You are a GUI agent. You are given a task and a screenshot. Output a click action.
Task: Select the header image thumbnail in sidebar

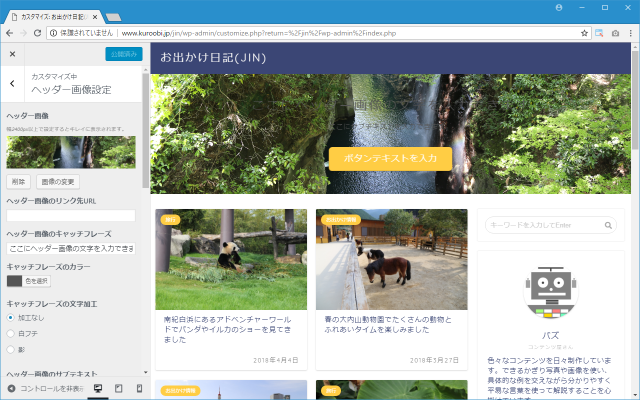(x=71, y=152)
